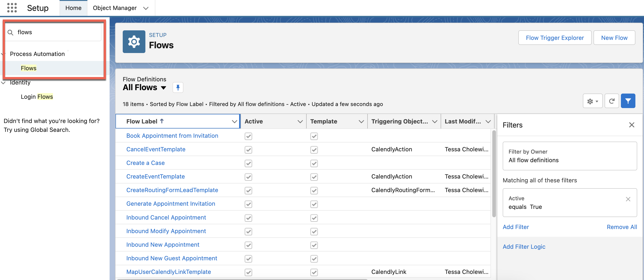
Task: Open the Inbound Cancel Appointment flow
Action: [166, 217]
